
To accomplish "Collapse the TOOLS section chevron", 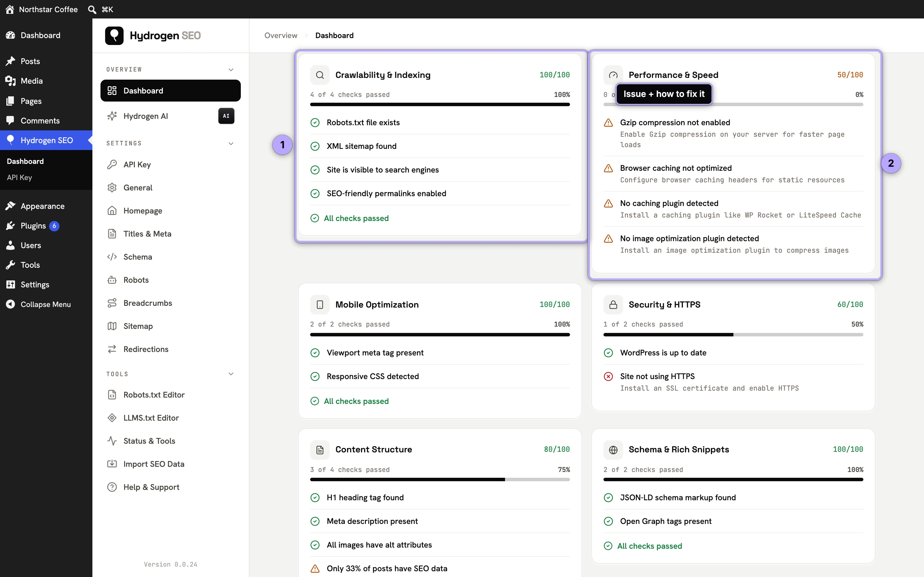I will (231, 374).
